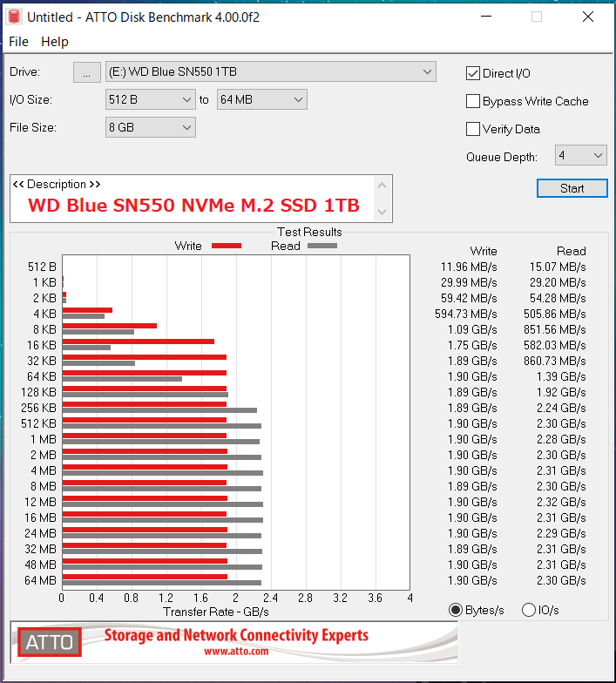Image resolution: width=616 pixels, height=683 pixels.
Task: Click the 48 MB row label in chart
Action: coord(40,565)
